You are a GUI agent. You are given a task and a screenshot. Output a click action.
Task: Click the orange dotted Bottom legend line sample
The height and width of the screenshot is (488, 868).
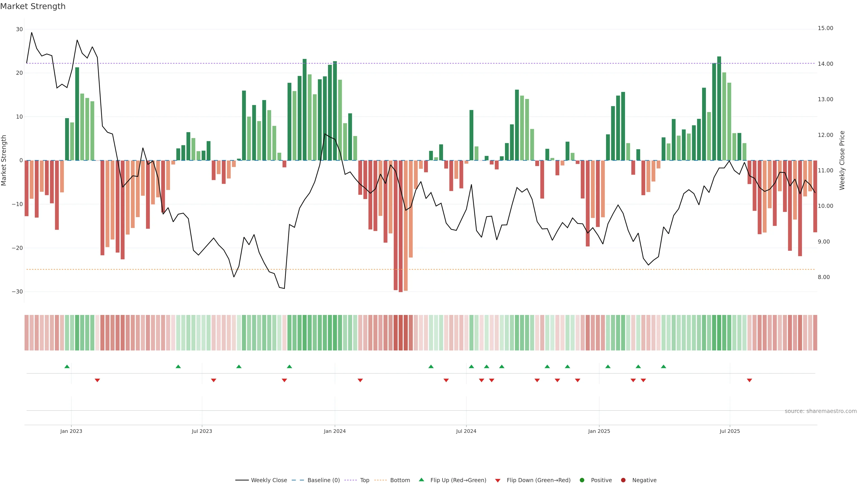point(380,480)
